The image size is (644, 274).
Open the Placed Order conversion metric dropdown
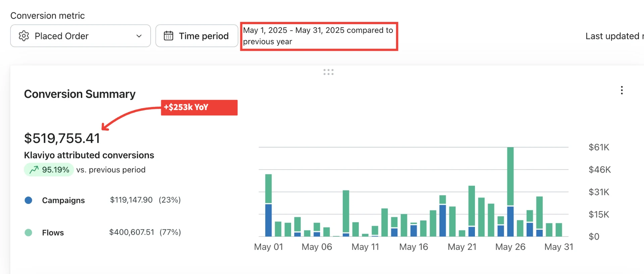pos(80,36)
